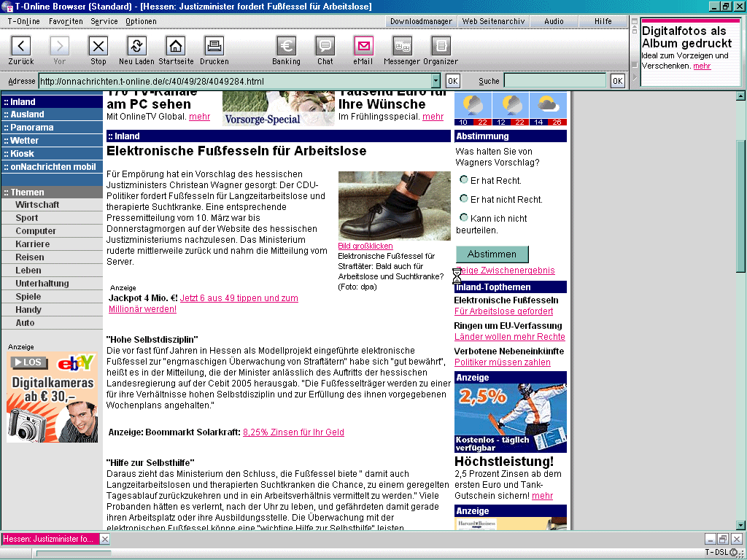Screen dimensions: 747x560
Task: Print page using Drucken icon
Action: pyautogui.click(x=214, y=47)
